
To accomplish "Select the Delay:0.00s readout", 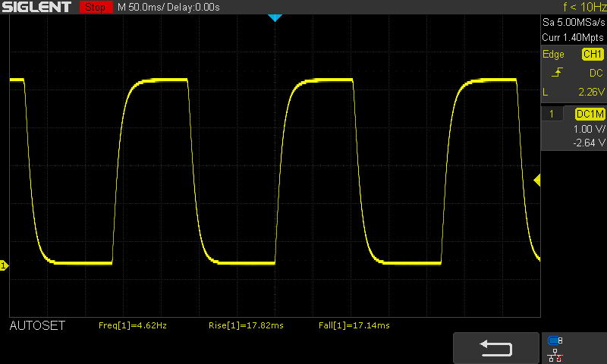I will 193,7.
